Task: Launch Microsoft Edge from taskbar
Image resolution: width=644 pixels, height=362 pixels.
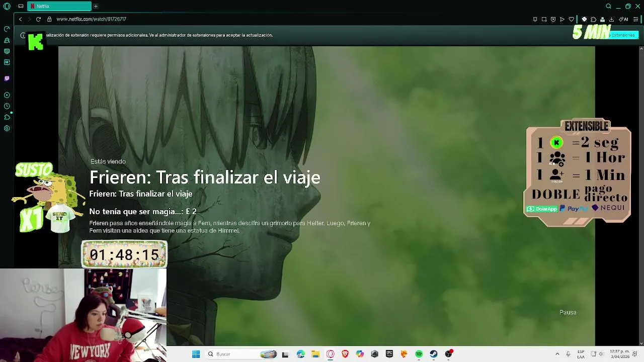Action: click(x=300, y=354)
